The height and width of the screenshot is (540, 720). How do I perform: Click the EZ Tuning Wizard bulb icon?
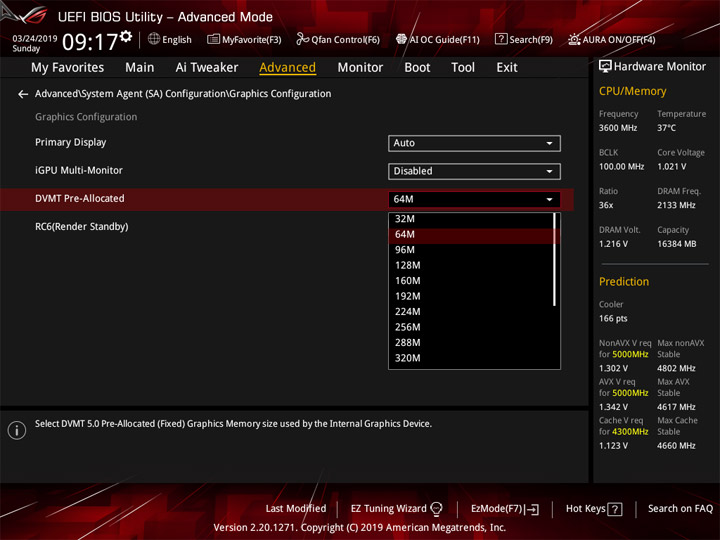point(436,509)
